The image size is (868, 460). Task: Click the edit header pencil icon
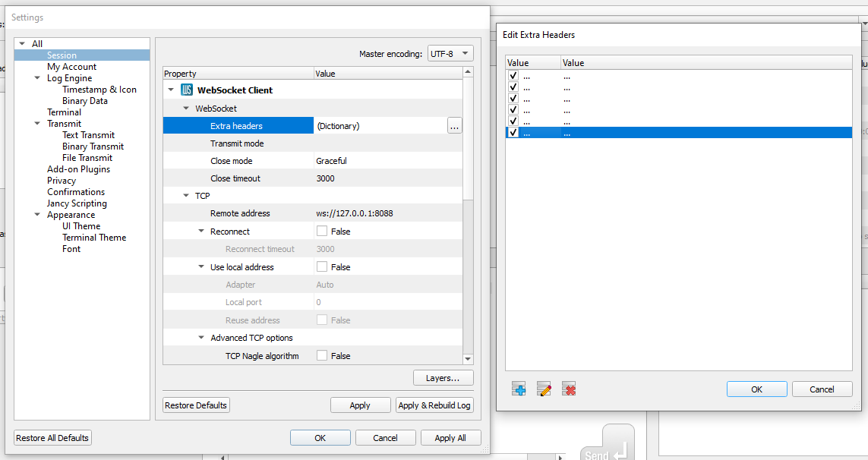point(544,389)
